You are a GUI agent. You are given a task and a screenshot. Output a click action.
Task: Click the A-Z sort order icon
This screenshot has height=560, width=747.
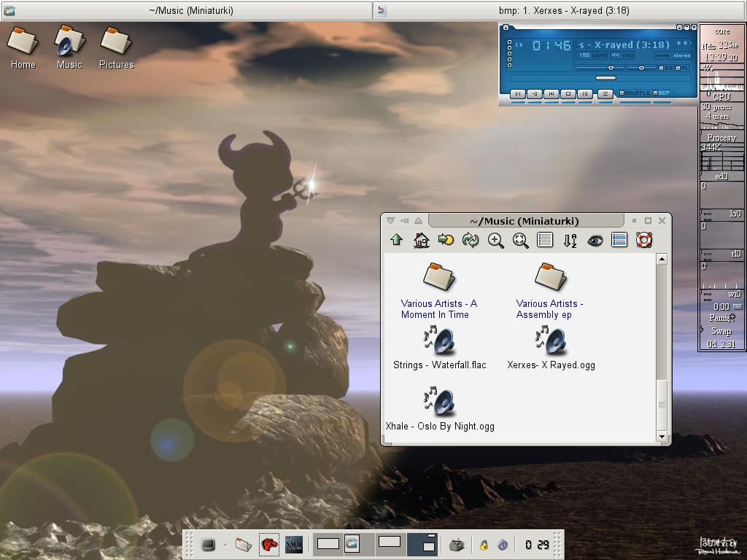click(570, 240)
